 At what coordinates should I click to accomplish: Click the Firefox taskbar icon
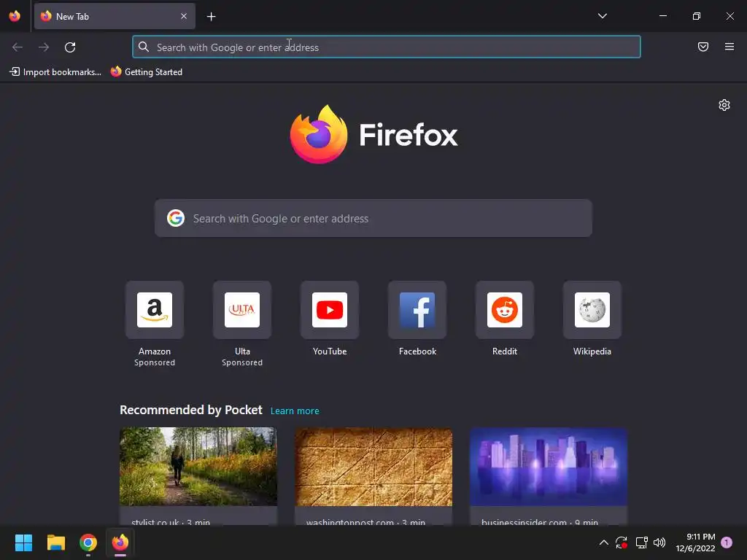pyautogui.click(x=120, y=542)
